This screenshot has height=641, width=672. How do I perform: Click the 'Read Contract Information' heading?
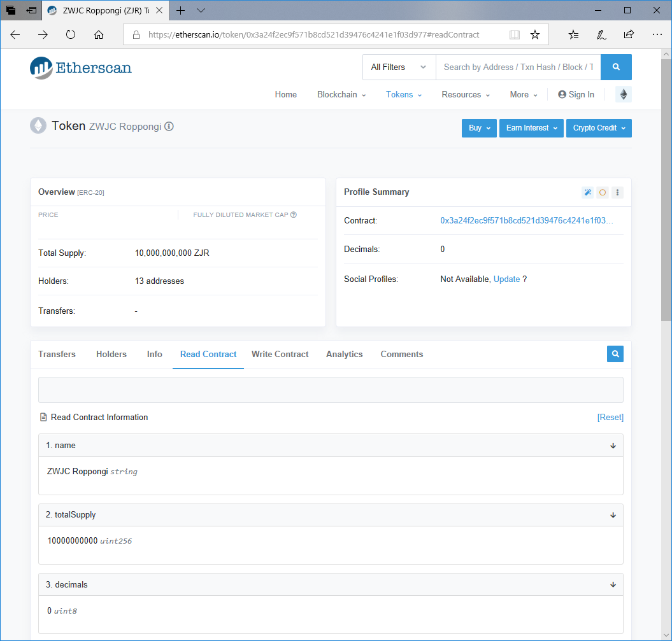coord(99,417)
